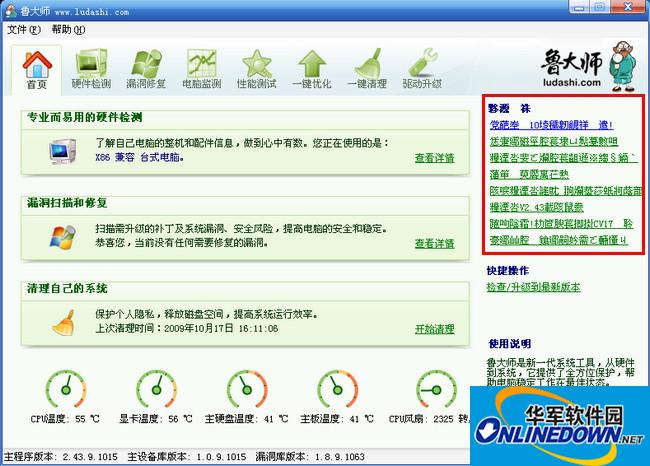
Task: Click the 显卡温度 gauge
Action: click(156, 389)
